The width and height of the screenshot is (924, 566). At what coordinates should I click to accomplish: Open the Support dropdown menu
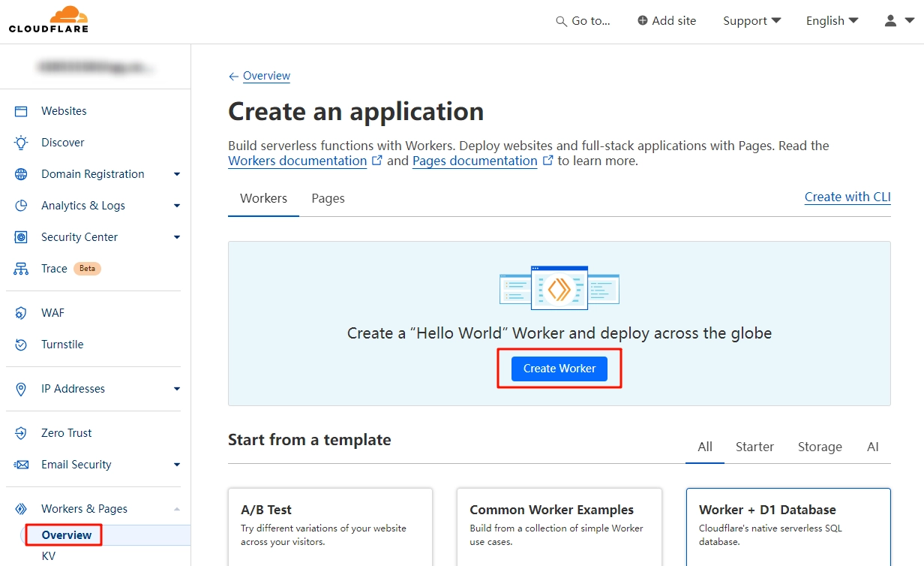point(751,21)
